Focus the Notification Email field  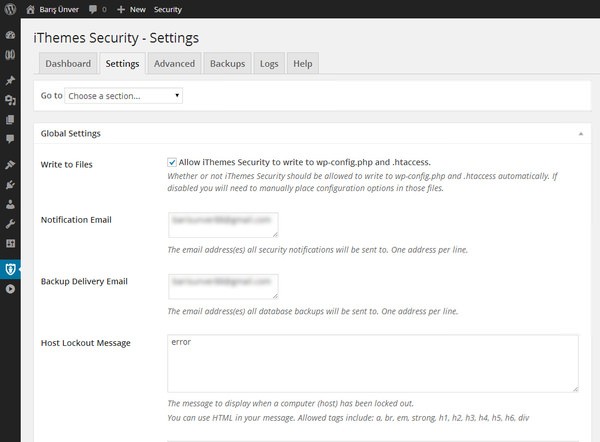[x=223, y=225]
